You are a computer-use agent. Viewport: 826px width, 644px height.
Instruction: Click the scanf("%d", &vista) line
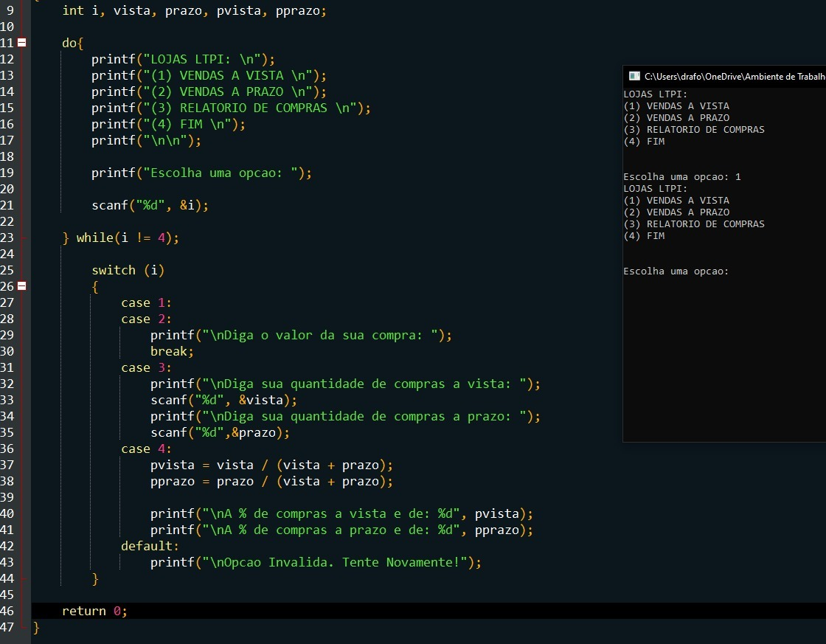[x=223, y=400]
